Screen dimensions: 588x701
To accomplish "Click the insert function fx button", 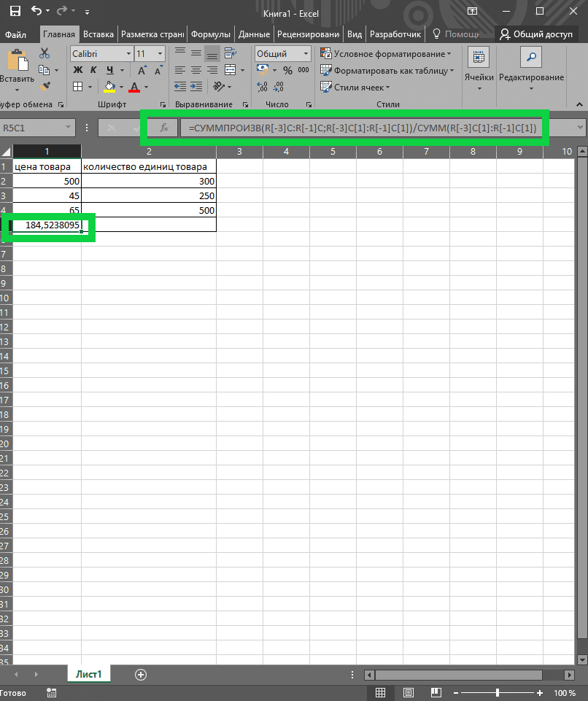I will click(x=164, y=128).
